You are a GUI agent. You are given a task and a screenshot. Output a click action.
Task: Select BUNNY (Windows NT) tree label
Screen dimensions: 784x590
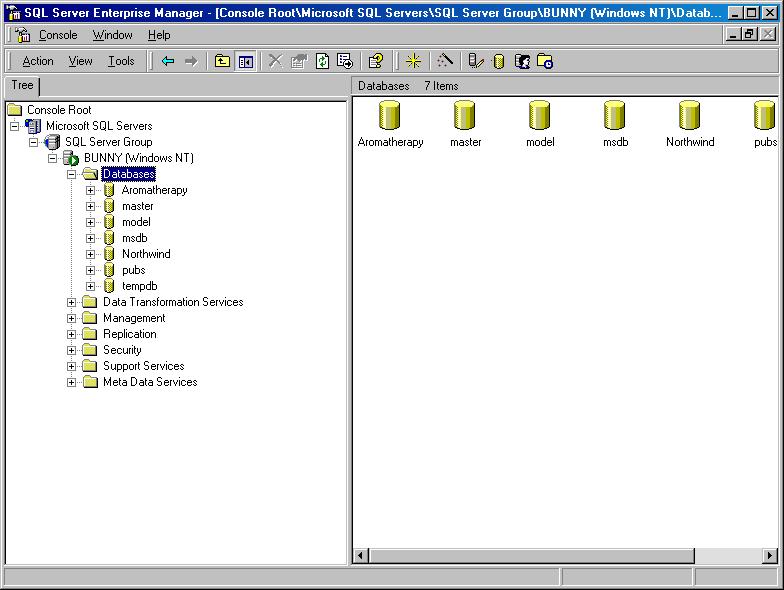tap(138, 158)
